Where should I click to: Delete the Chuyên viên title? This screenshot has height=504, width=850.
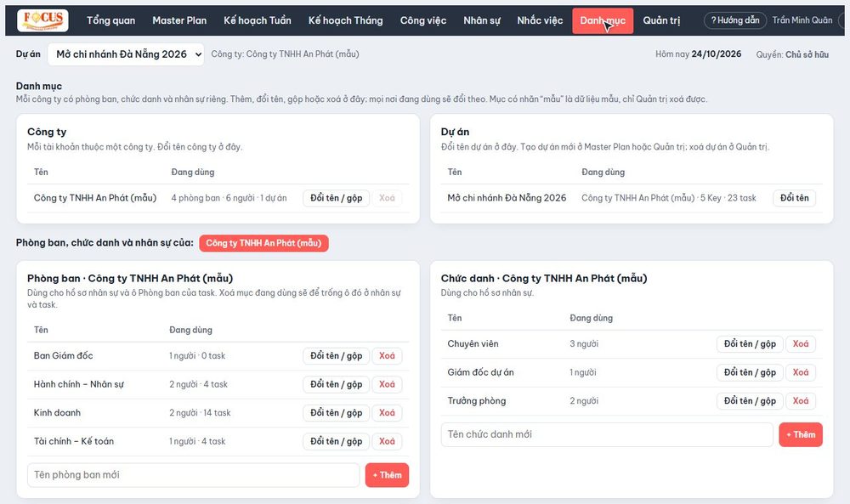point(801,343)
